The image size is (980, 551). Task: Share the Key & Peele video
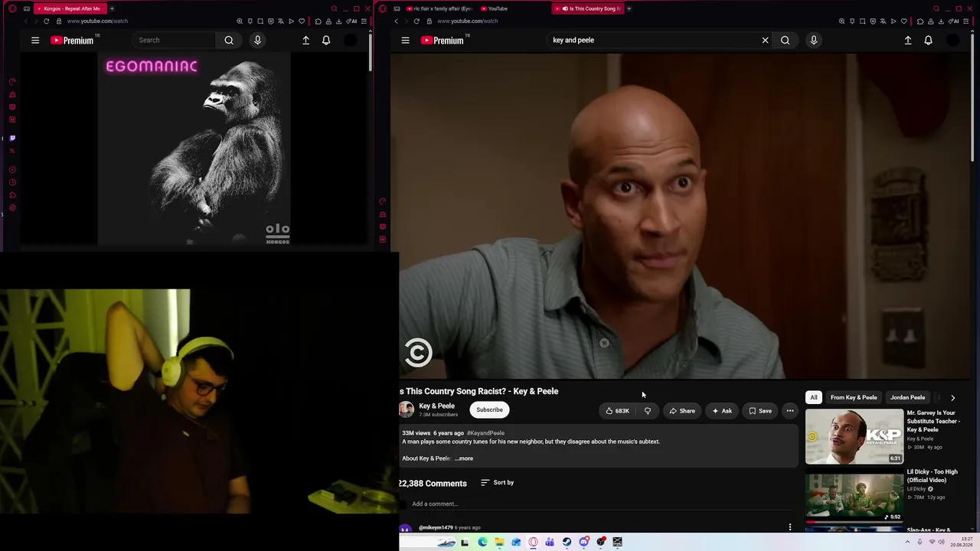(x=682, y=411)
